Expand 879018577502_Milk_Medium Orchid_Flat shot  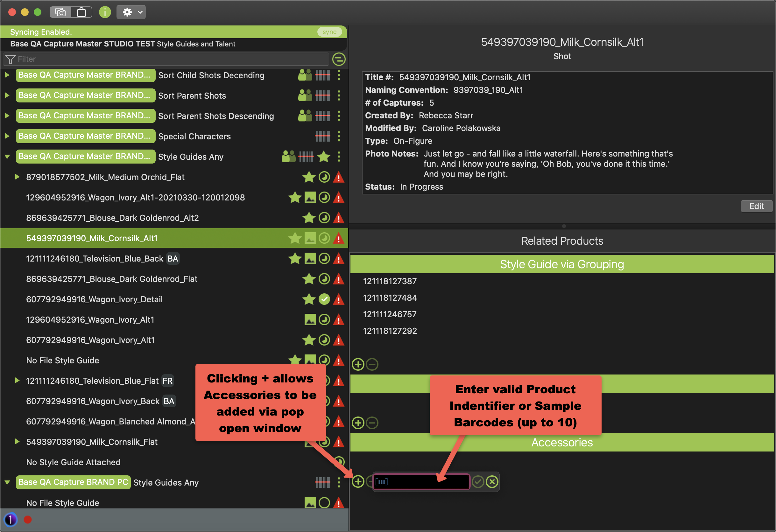(17, 177)
